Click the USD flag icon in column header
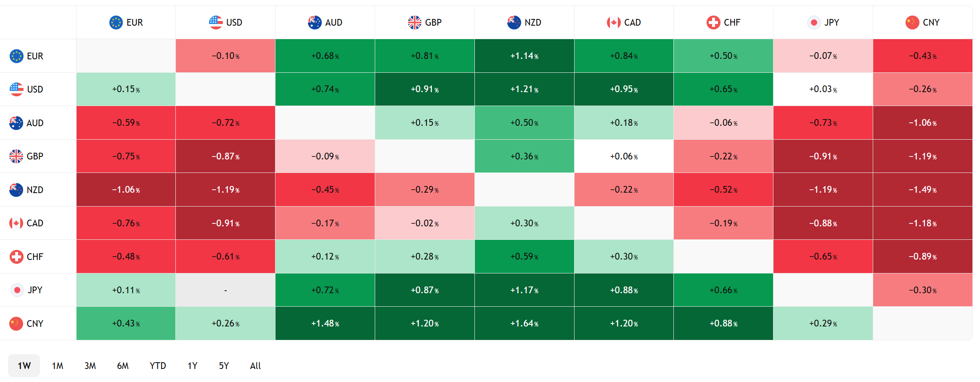Screen dimensions: 980x382 [x=216, y=22]
